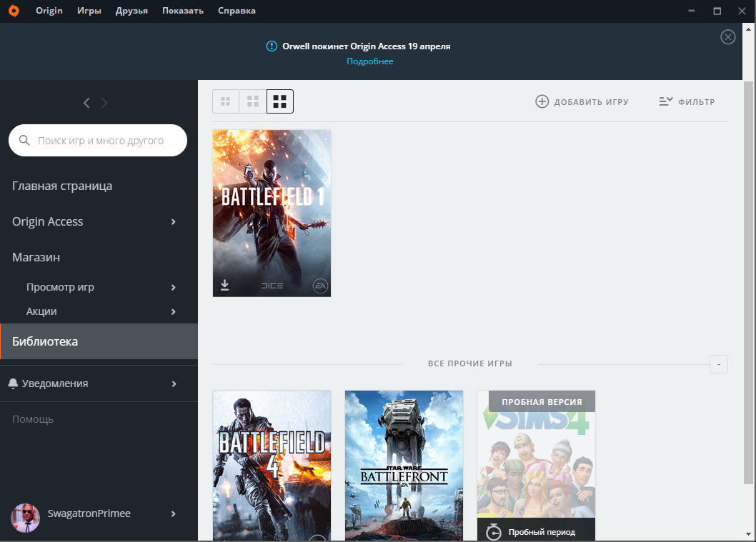Go back with the left arrow
Image resolution: width=756 pixels, height=542 pixels.
point(86,103)
